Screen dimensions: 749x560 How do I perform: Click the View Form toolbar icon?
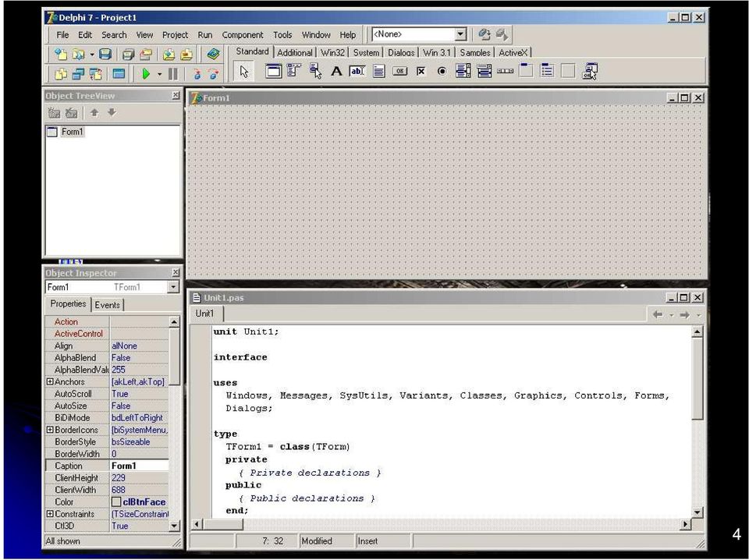pos(78,74)
